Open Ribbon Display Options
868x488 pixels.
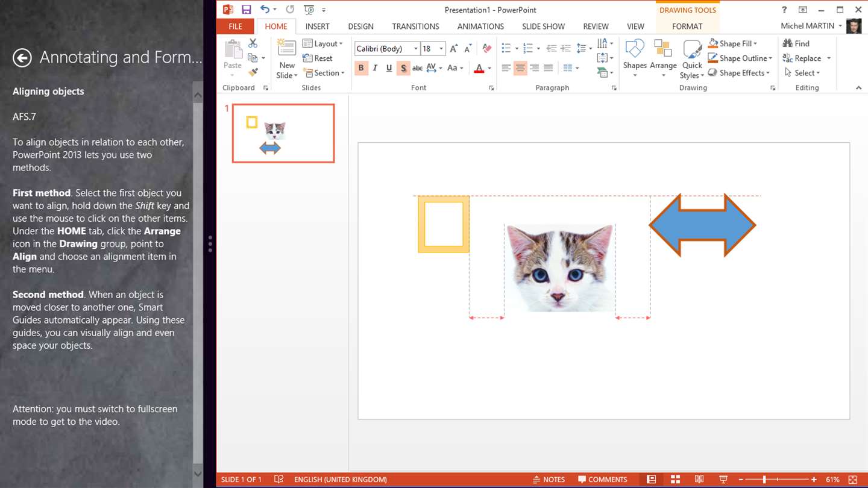[803, 10]
